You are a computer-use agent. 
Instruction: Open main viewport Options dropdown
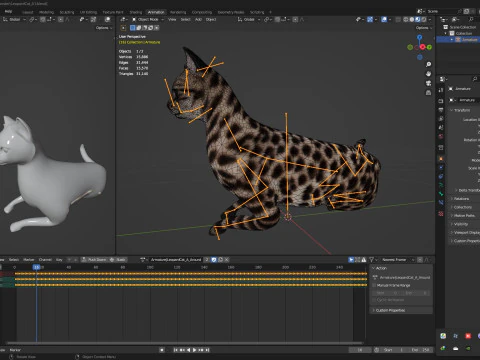click(424, 28)
